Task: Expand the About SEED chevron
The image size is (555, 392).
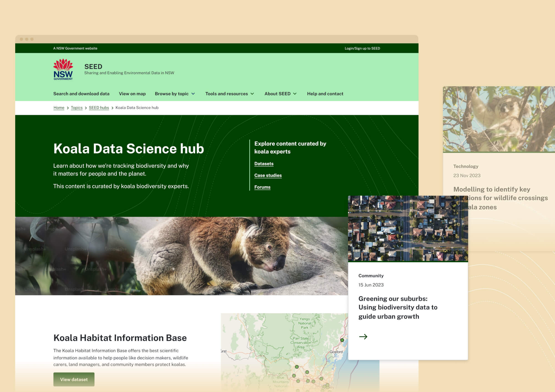Action: [x=295, y=94]
